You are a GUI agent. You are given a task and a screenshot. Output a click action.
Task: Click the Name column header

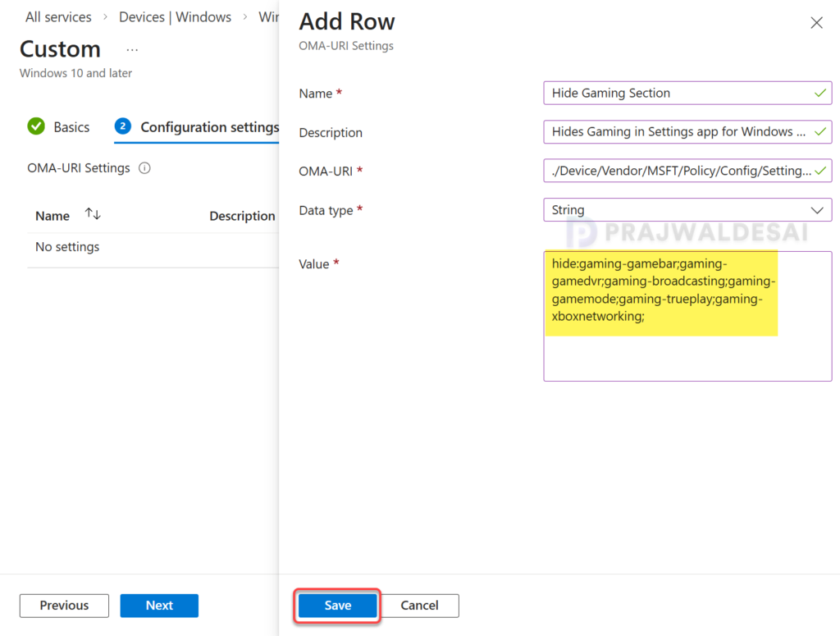click(x=52, y=216)
